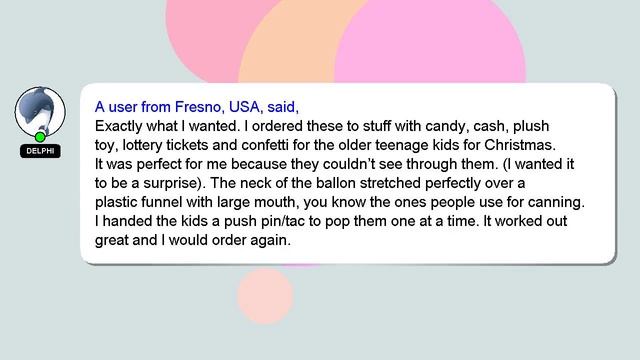Click the green online status dot
The height and width of the screenshot is (360, 640).
(x=40, y=137)
